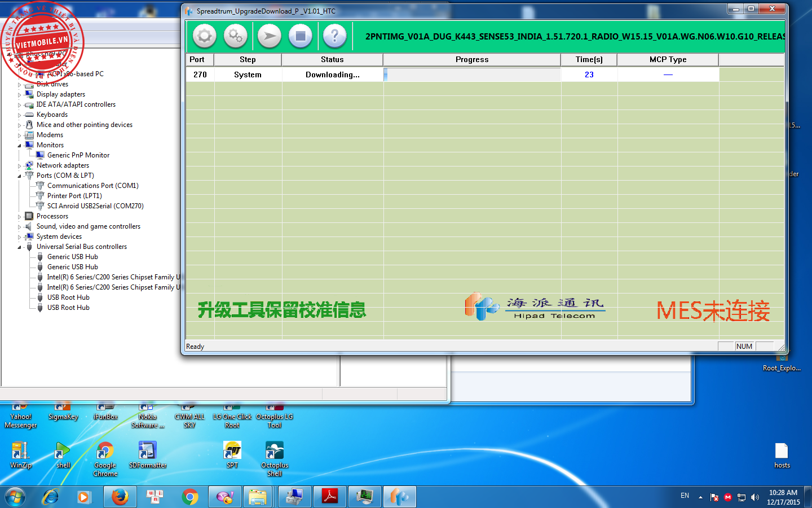The height and width of the screenshot is (508, 812).
Task: Select SCI Anroid USB2Serial (COM270)
Action: 95,206
